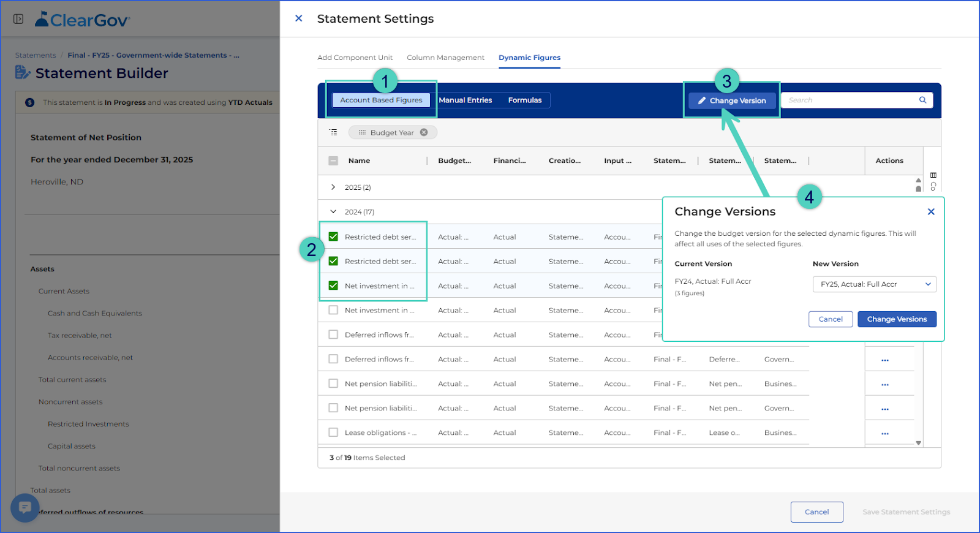Remove the Budget Year grouping chip
Screen dimensions: 980x533
pyautogui.click(x=424, y=132)
